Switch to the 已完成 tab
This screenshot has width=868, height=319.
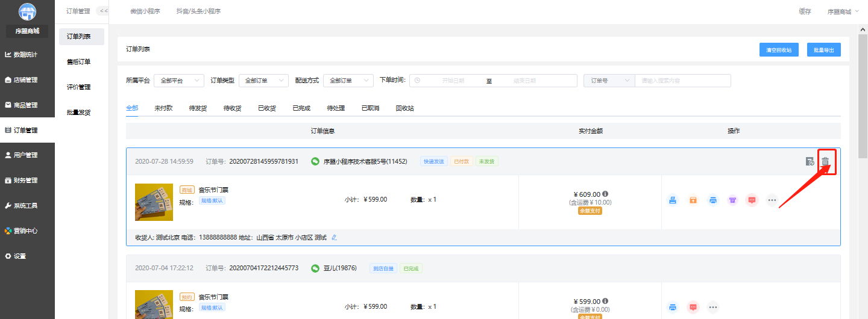coord(301,108)
